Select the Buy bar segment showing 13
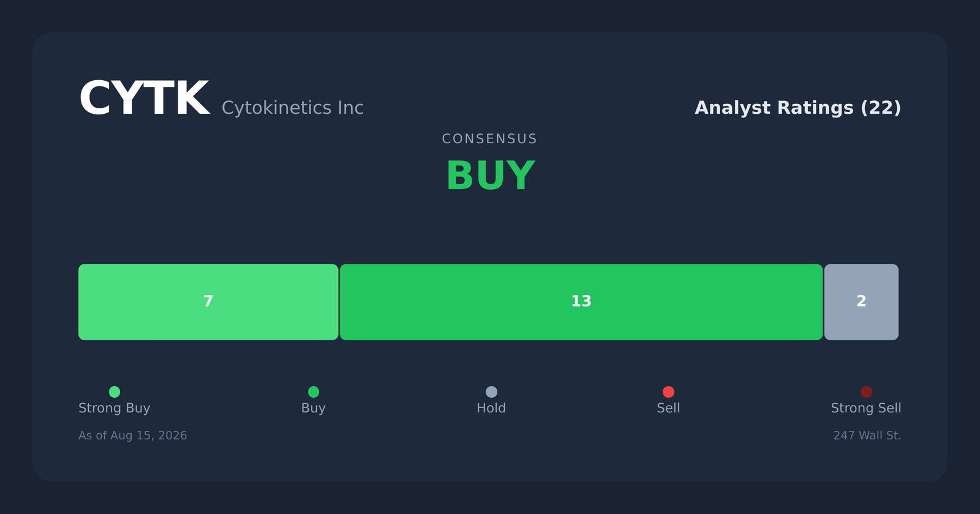The width and height of the screenshot is (980, 514). click(x=581, y=302)
